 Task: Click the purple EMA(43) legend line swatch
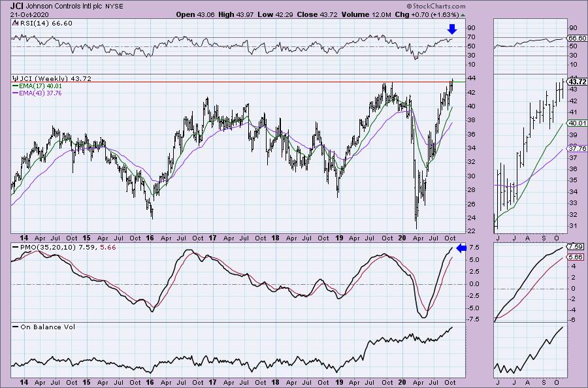coord(16,93)
